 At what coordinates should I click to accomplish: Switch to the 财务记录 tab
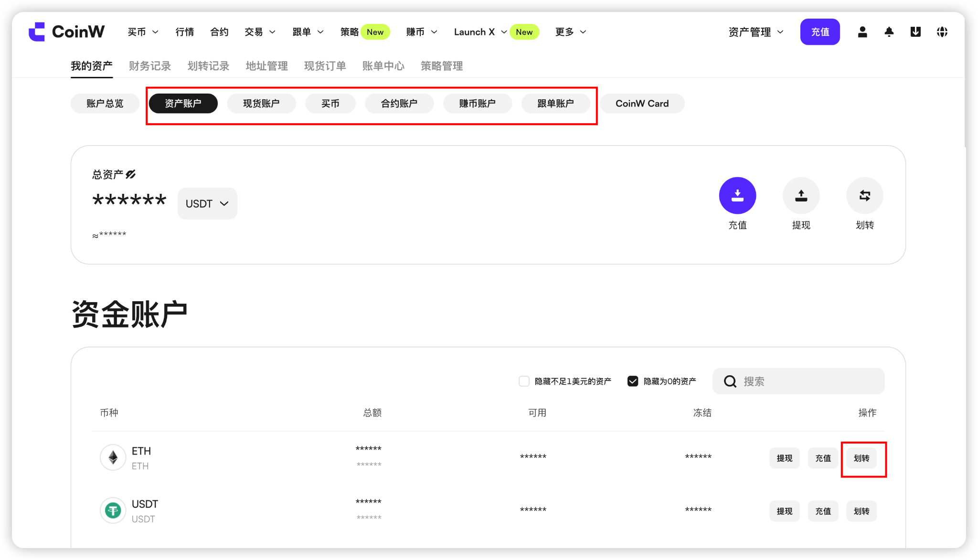(x=150, y=66)
